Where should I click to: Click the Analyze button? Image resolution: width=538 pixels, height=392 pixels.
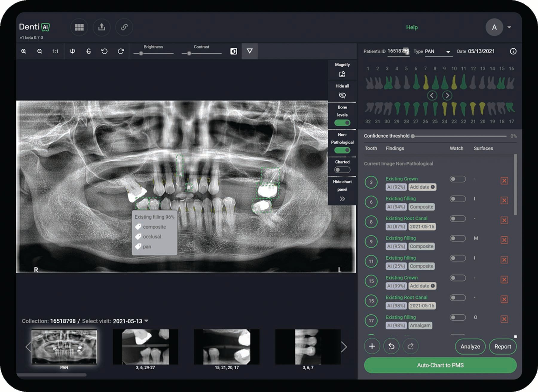[x=470, y=347]
